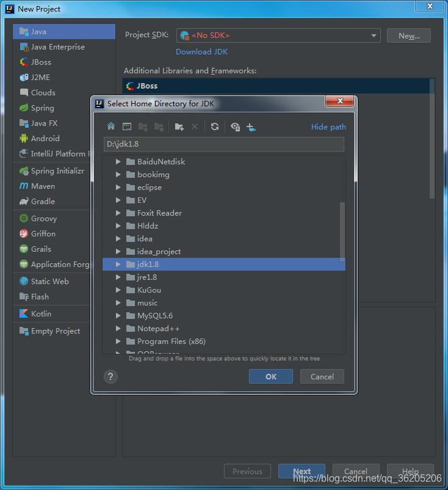Click Help in New Project window
Screen dimensions: 448x490
[x=410, y=471]
